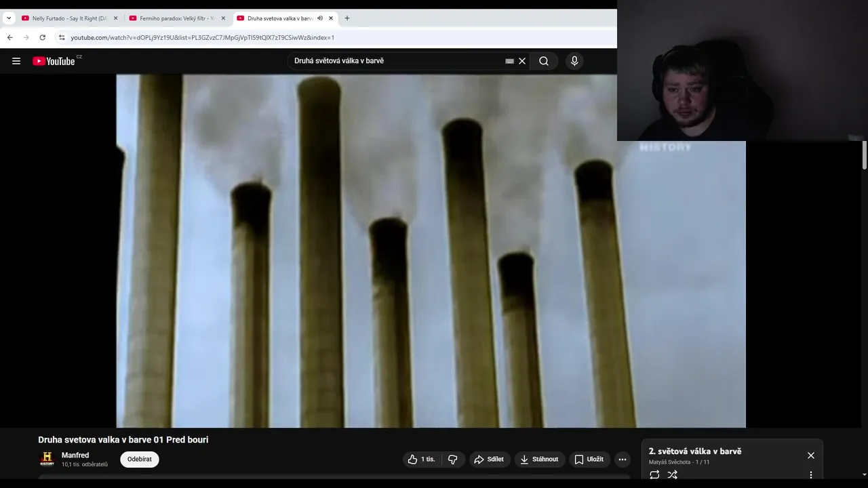Click the search magnifier button
The image size is (868, 488).
coord(544,61)
